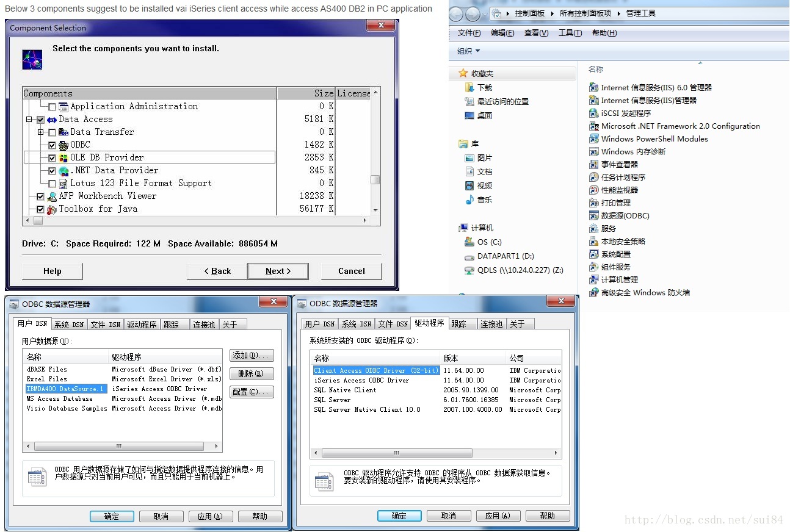Toggle the AFP Workbench Viewer checkbox
Viewport: 790px width, 532px height.
(40, 196)
